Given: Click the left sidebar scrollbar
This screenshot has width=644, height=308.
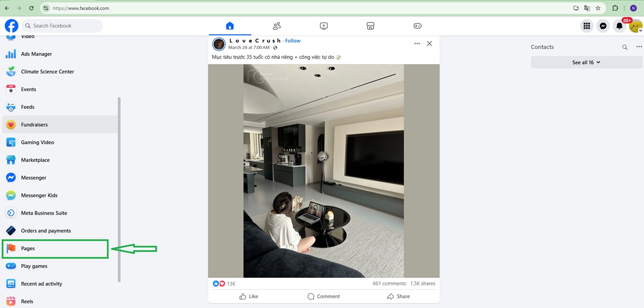Looking at the screenshot, I should coord(119,189).
